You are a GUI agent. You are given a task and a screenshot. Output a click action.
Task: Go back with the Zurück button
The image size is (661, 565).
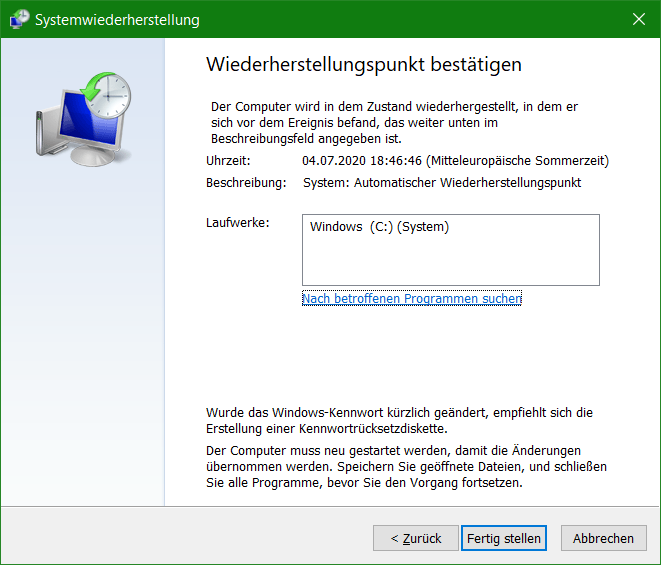click(x=416, y=538)
